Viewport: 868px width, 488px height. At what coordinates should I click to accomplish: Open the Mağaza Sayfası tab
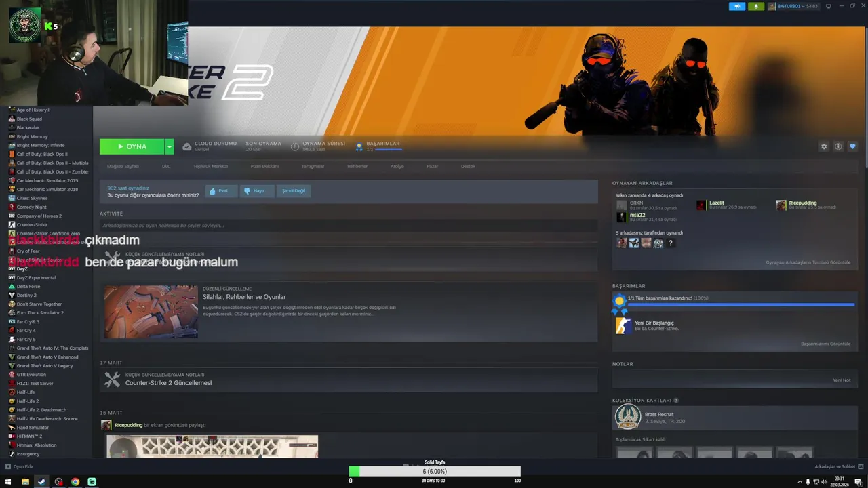point(123,166)
